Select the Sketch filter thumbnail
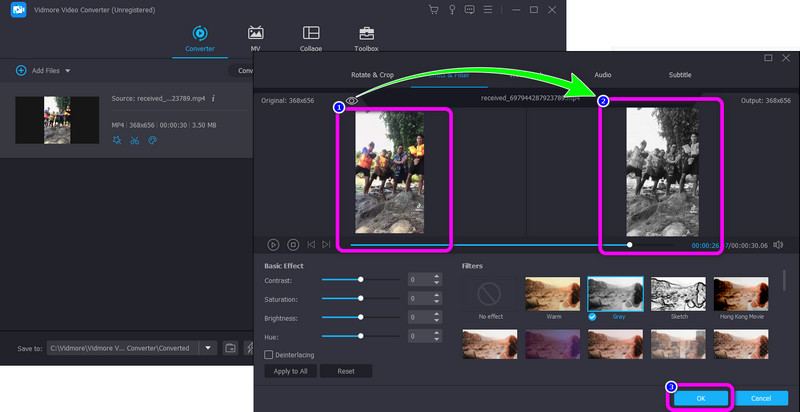Image resolution: width=800 pixels, height=412 pixels. coord(678,294)
